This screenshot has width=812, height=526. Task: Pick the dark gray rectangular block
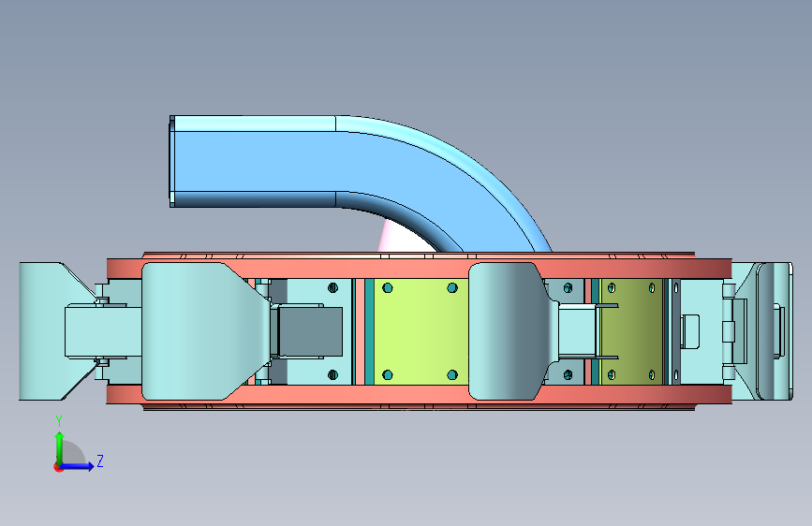311,331
